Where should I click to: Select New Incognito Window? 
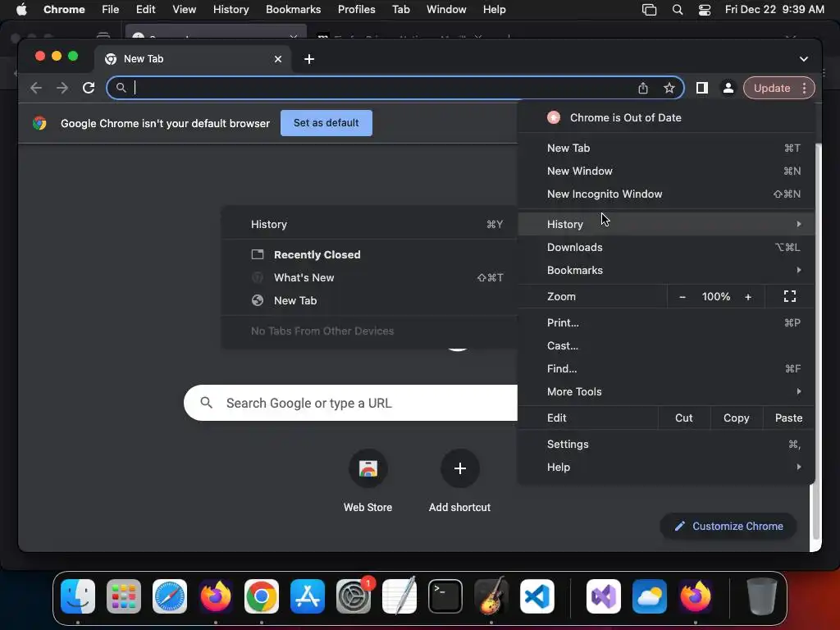tap(666, 194)
